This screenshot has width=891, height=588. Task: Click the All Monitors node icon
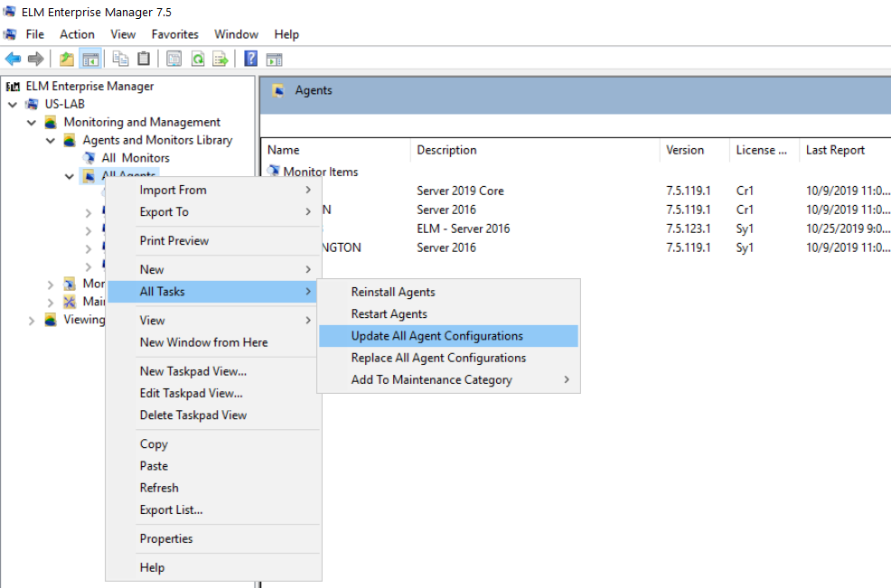(89, 158)
